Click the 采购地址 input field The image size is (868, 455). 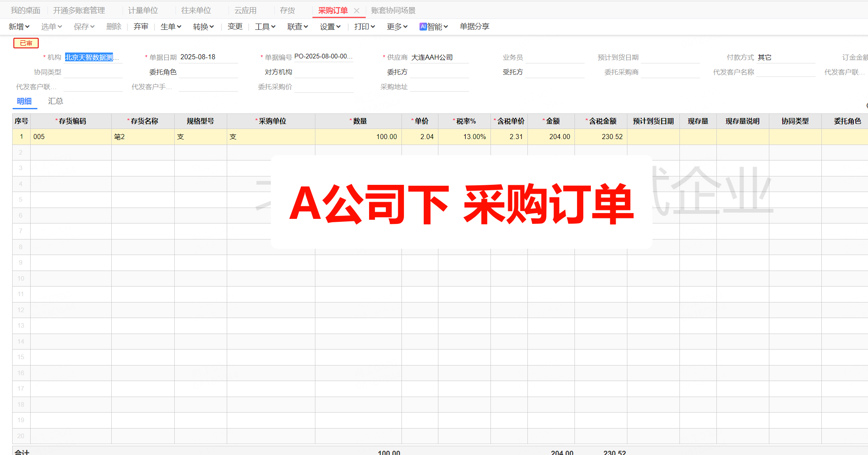point(439,87)
